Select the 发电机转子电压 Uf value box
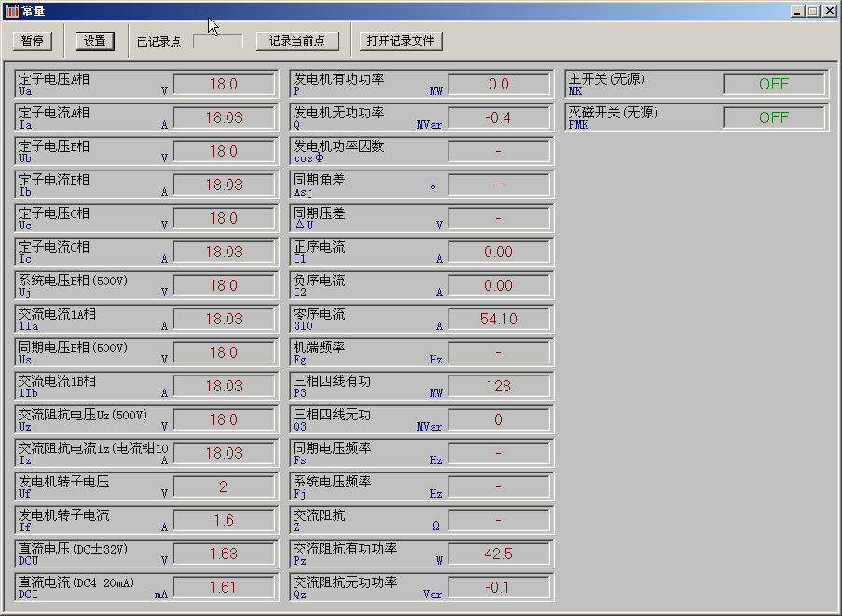Viewport: 842px width, 616px height. (x=223, y=486)
